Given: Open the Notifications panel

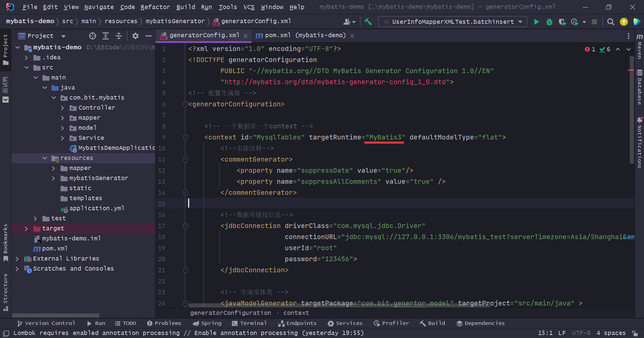Looking at the screenshot, I should pyautogui.click(x=640, y=143).
